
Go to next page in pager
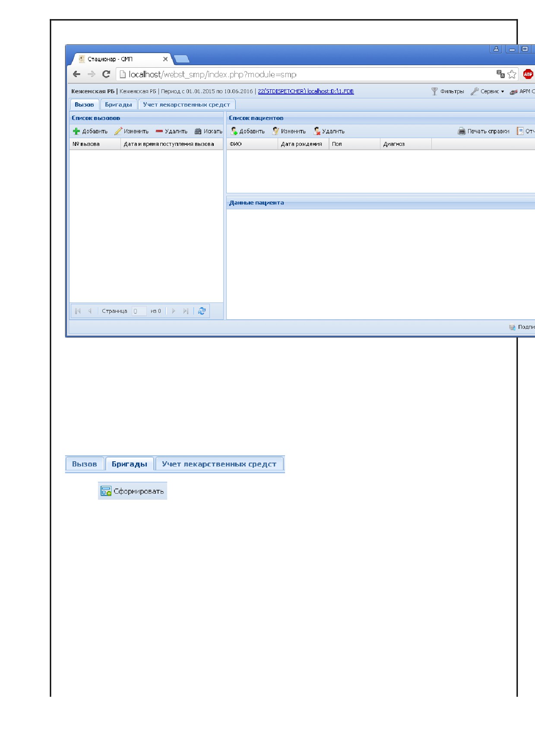tap(174, 311)
